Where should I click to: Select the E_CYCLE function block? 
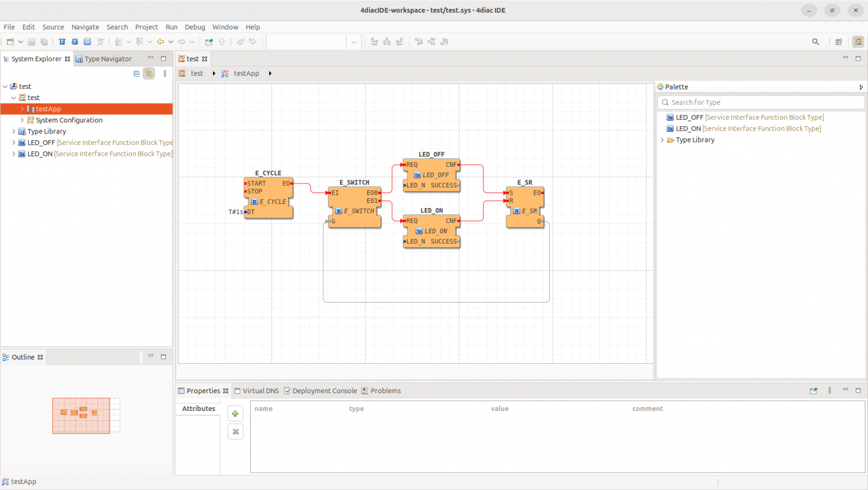tap(268, 197)
